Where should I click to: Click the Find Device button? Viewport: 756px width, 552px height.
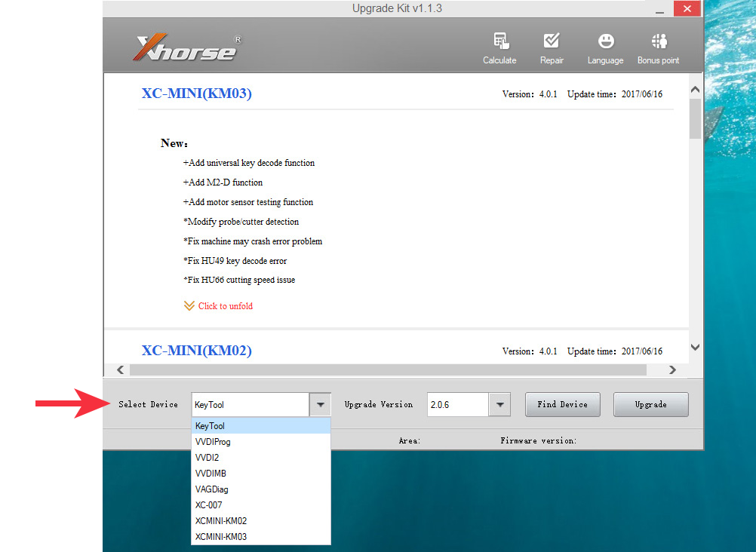[563, 404]
